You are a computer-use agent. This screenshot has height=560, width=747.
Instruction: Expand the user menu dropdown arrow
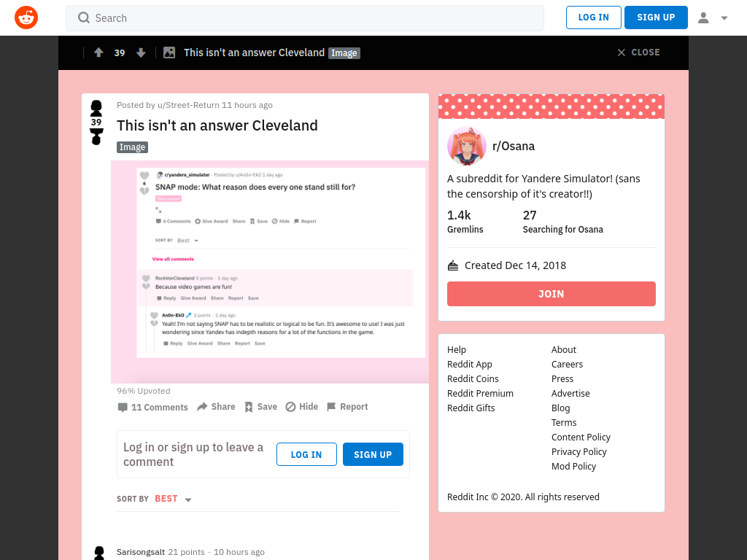(724, 18)
